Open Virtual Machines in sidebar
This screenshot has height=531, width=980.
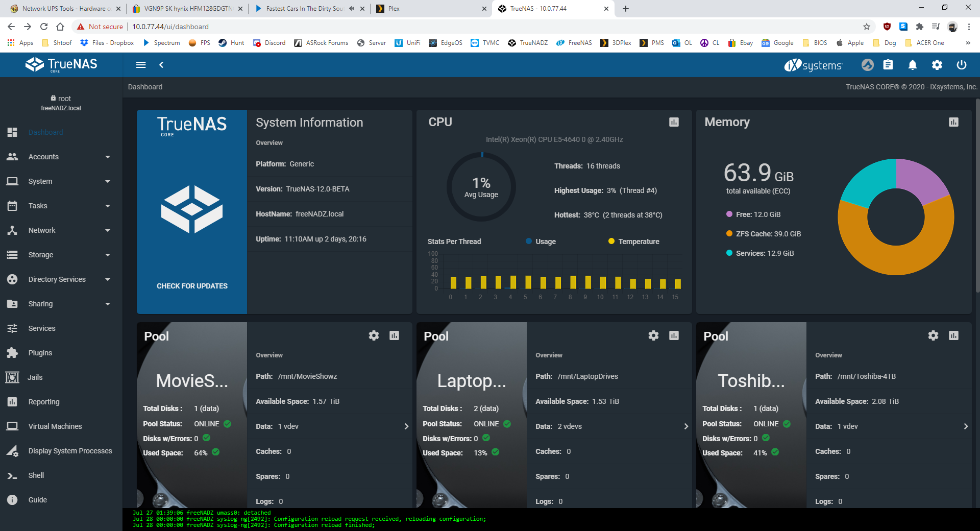tap(61, 426)
